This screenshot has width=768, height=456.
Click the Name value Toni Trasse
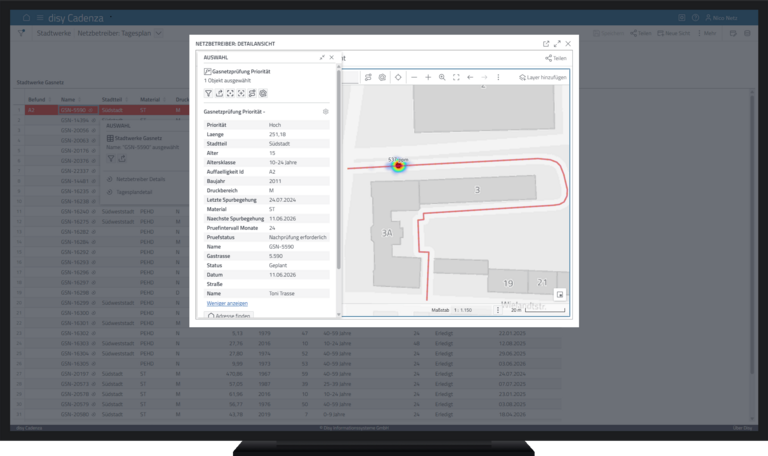pyautogui.click(x=282, y=293)
